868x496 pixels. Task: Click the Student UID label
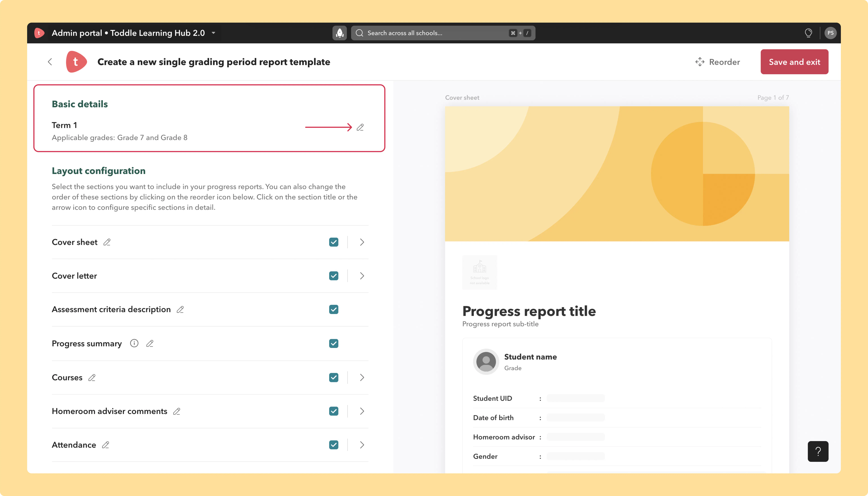[492, 398]
